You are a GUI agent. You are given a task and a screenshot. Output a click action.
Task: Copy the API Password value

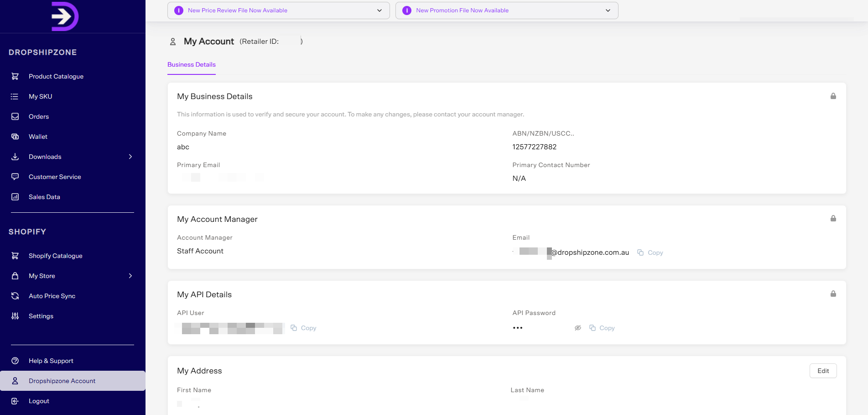[602, 328]
